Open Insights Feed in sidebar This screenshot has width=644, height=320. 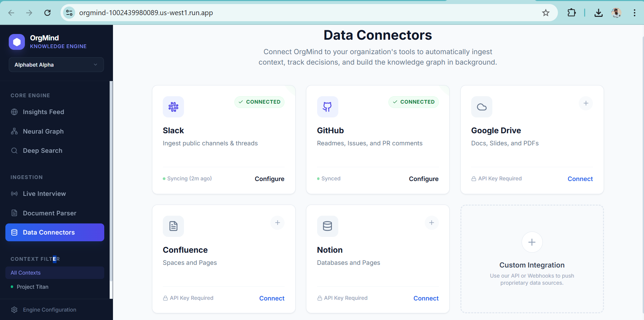click(55, 112)
